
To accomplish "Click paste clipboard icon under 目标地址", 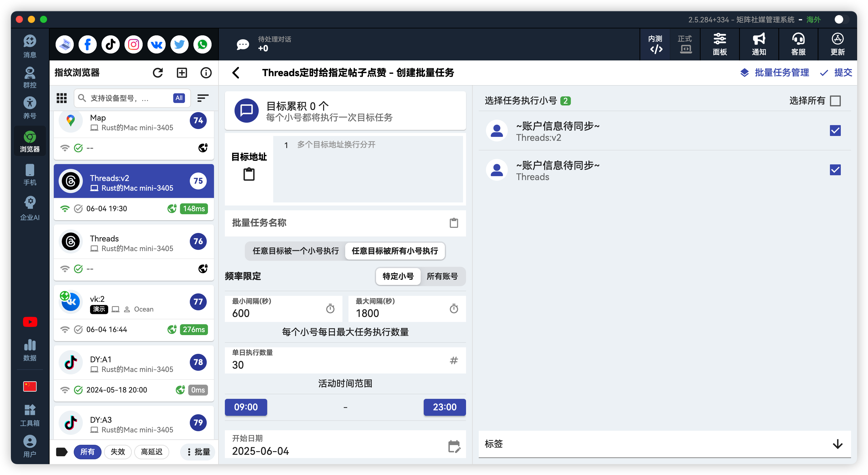I will 249,174.
